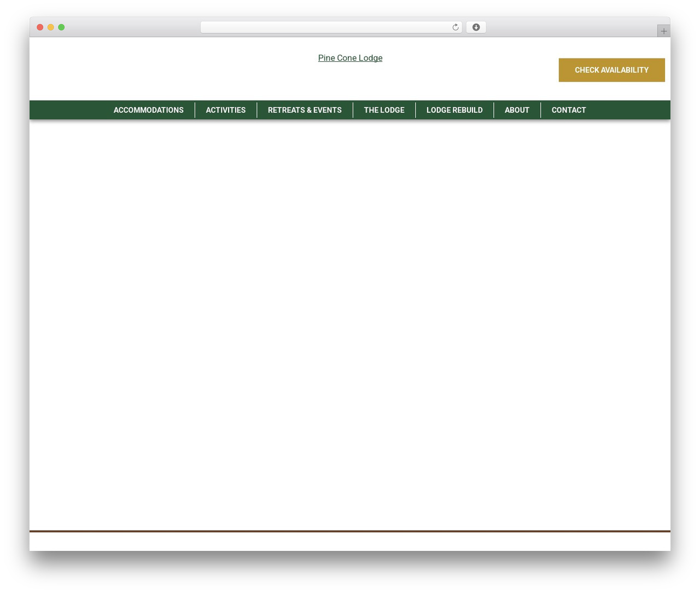Minimize the window using yellow button
The width and height of the screenshot is (700, 593).
click(51, 27)
